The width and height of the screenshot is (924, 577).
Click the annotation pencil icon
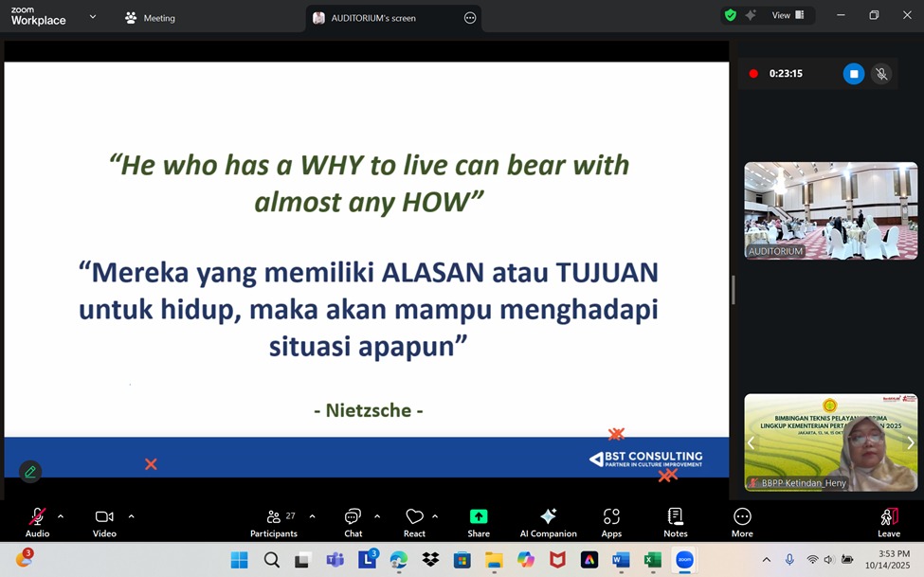[x=30, y=471]
